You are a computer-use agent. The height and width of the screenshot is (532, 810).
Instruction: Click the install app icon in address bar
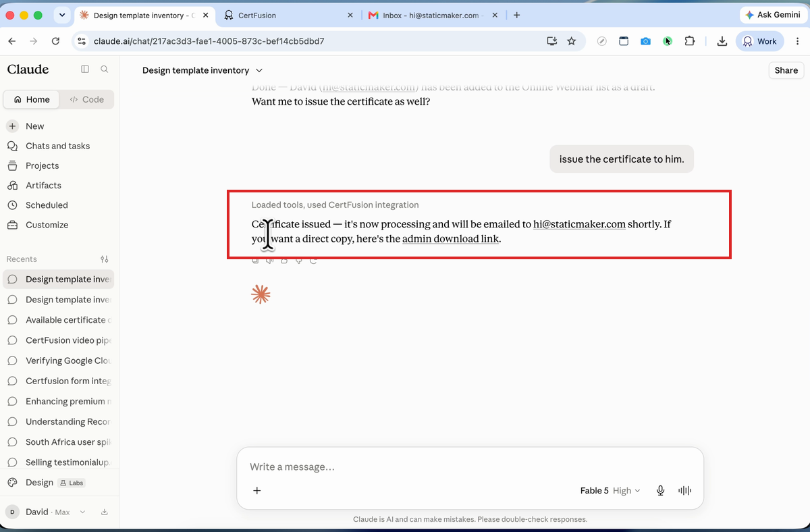click(552, 41)
